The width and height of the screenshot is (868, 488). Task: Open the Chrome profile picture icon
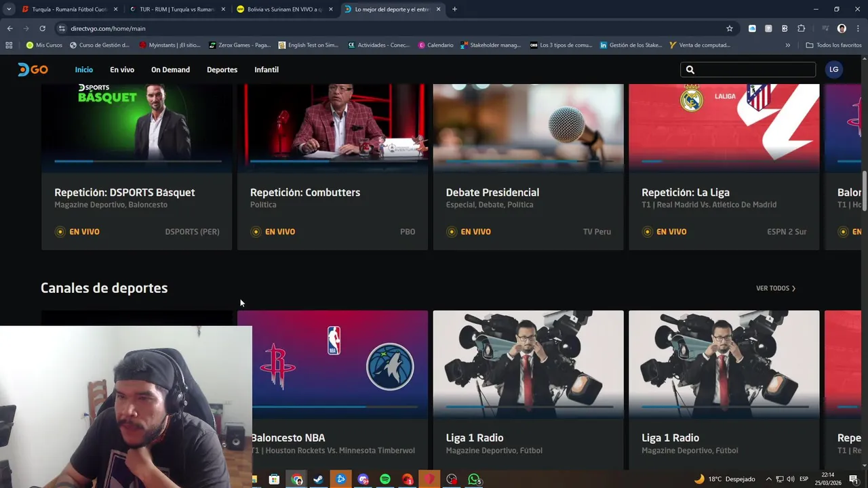pos(842,28)
